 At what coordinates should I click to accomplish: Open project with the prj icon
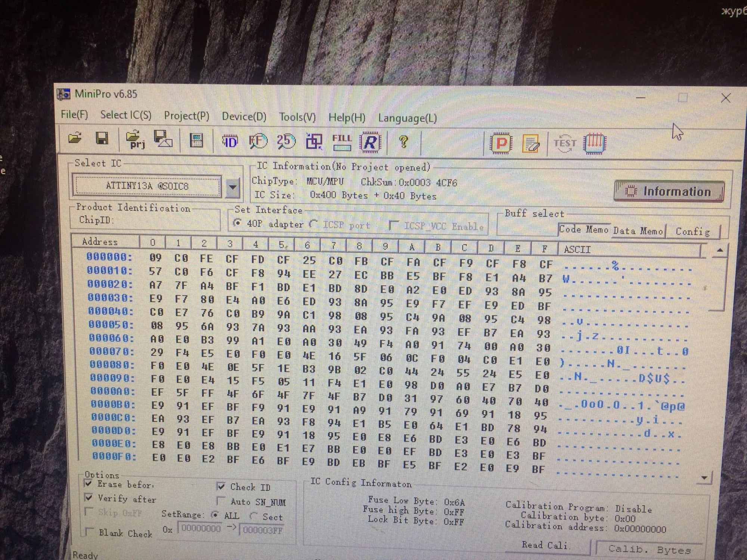pos(135,140)
